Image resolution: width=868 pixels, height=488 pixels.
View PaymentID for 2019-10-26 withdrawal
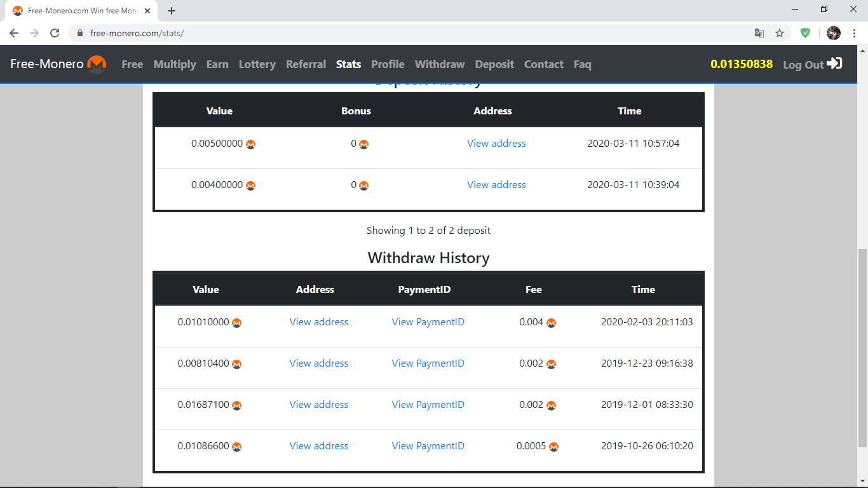[428, 446]
